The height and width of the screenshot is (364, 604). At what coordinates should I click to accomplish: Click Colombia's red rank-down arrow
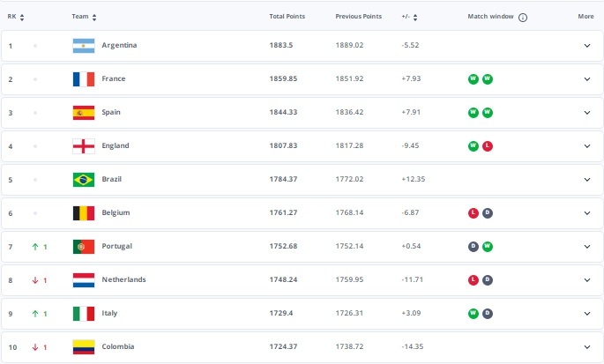point(35,347)
